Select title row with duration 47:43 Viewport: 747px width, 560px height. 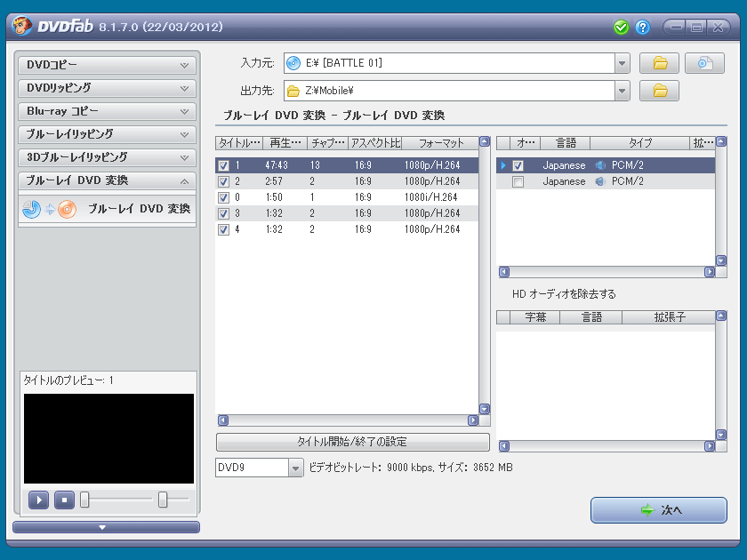tap(347, 165)
